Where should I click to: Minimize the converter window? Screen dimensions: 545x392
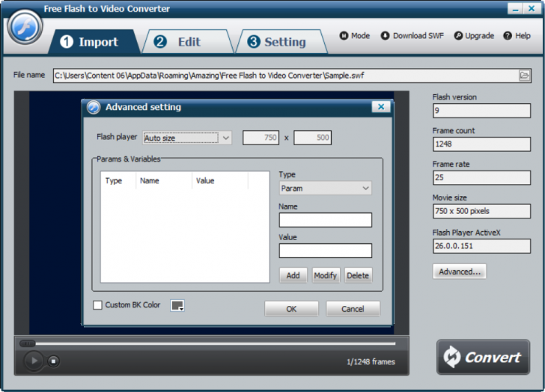pyautogui.click(x=515, y=9)
